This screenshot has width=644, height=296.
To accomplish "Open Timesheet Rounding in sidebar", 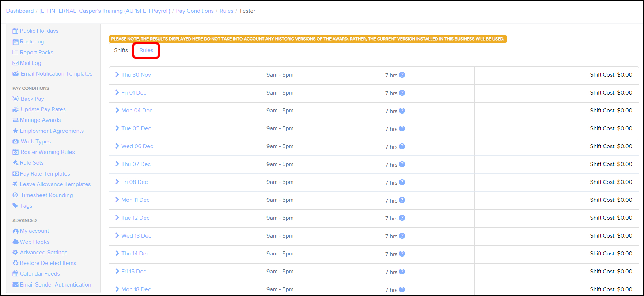I will [x=47, y=195].
